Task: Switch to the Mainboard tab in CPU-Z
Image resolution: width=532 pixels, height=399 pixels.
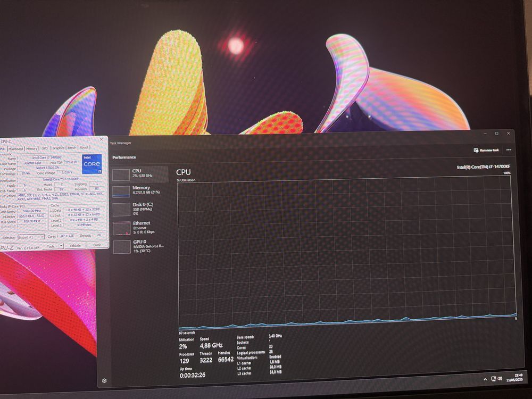Action: point(15,148)
